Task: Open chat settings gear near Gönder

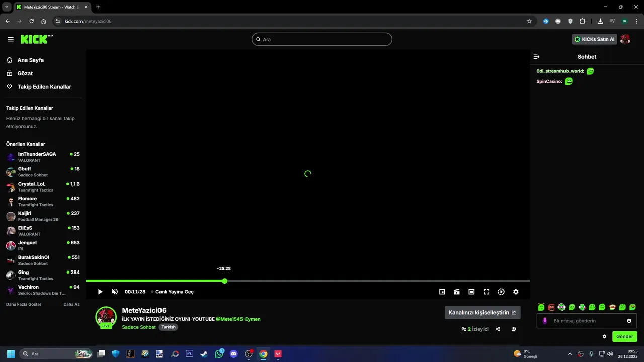Action: coord(605,336)
